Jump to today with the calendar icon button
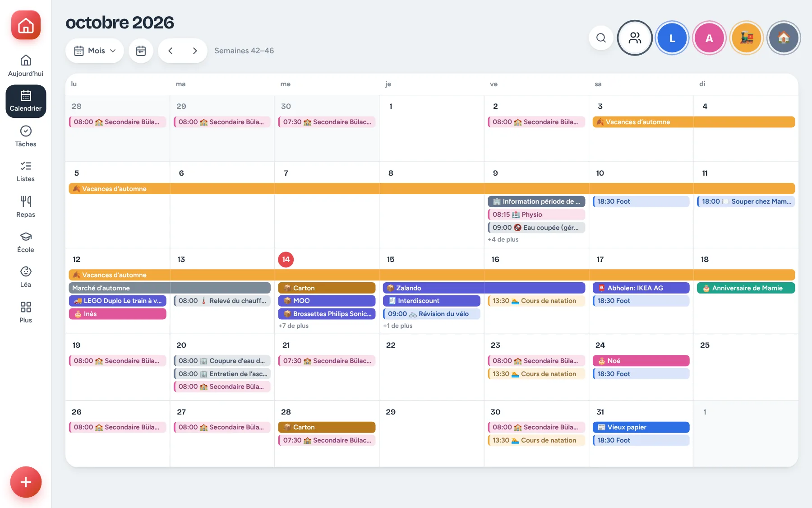The image size is (812, 508). point(141,51)
